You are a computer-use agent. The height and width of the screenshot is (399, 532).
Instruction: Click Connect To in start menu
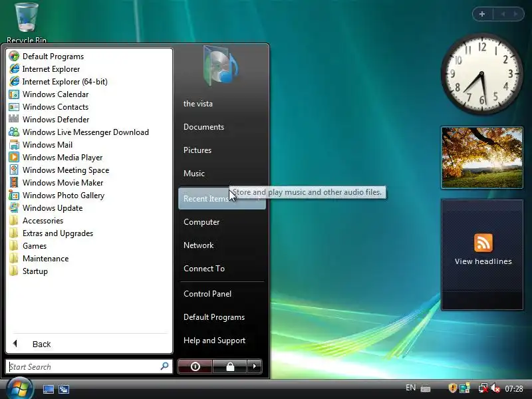222,269
